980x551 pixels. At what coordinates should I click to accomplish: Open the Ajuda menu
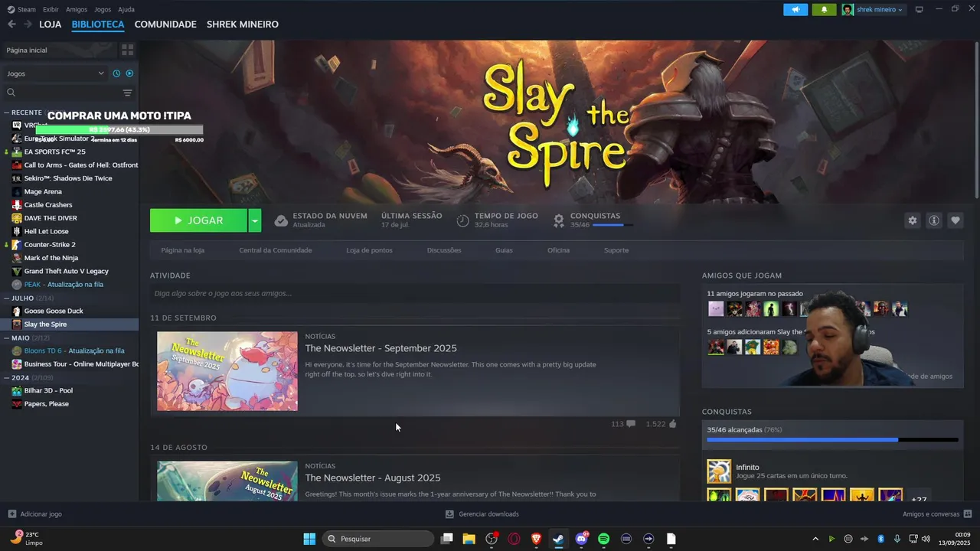click(126, 9)
